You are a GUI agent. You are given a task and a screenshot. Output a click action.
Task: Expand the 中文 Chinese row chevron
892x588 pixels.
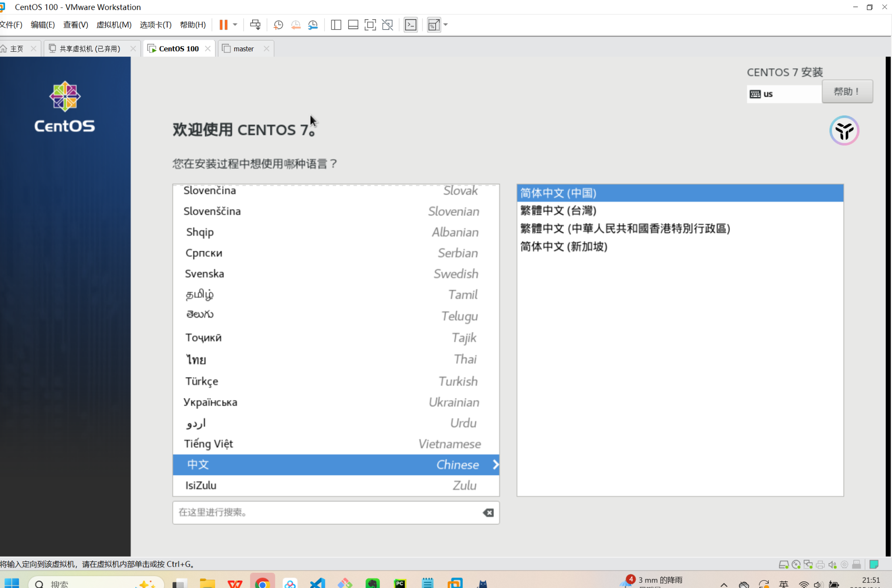click(x=495, y=465)
